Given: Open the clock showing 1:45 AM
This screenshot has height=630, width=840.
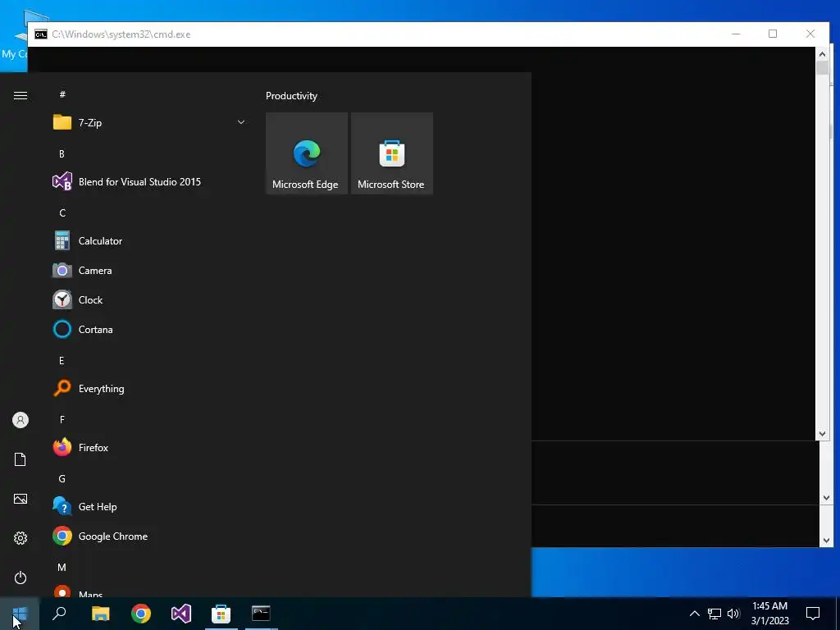Looking at the screenshot, I should tap(769, 614).
